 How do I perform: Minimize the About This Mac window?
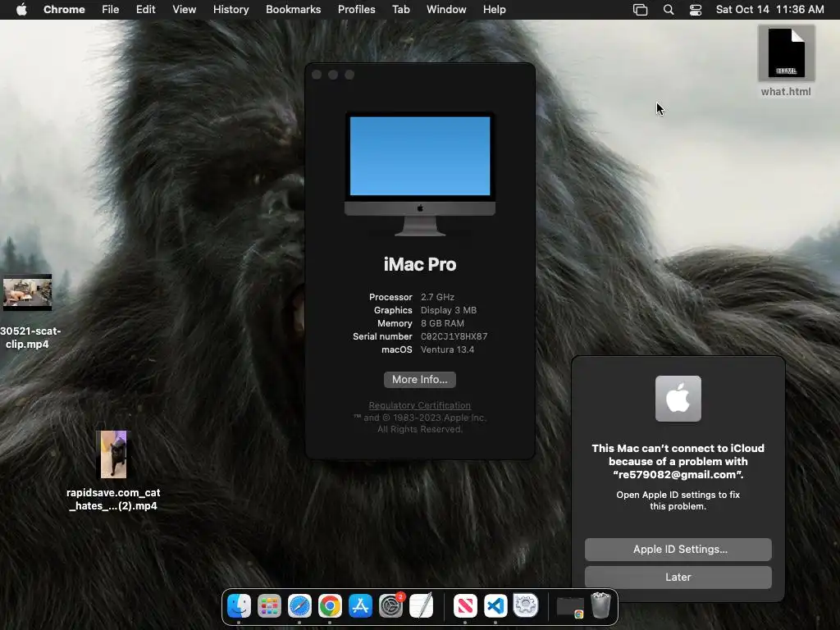333,75
